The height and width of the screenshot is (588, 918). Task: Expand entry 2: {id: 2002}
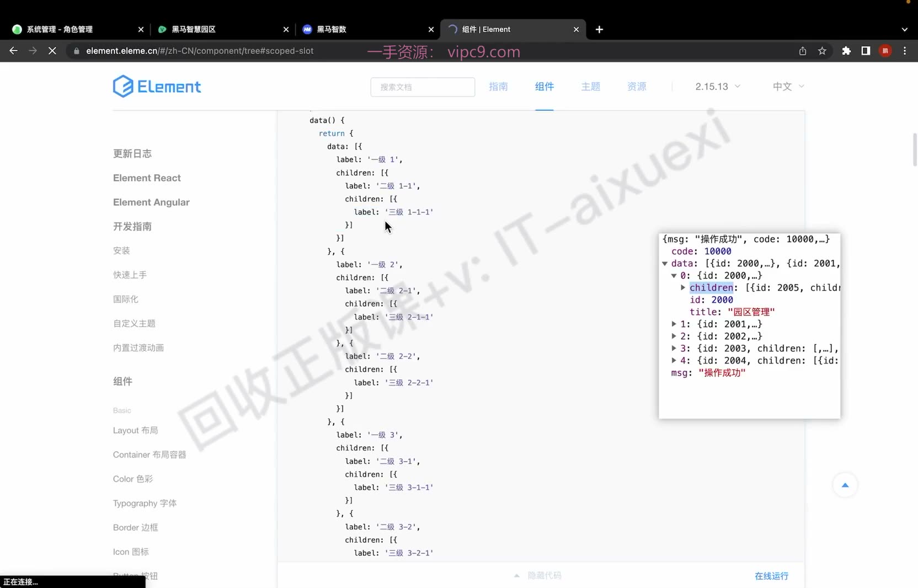coord(674,336)
